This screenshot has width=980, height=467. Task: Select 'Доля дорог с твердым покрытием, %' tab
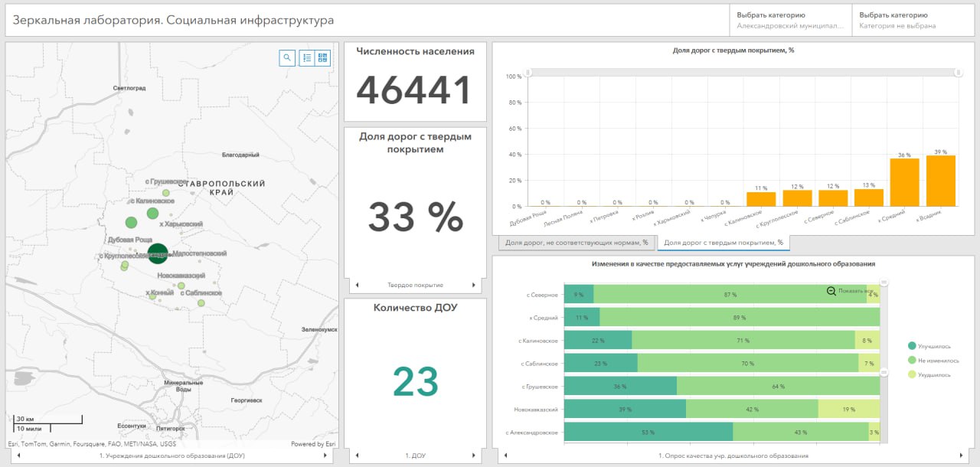coord(724,243)
